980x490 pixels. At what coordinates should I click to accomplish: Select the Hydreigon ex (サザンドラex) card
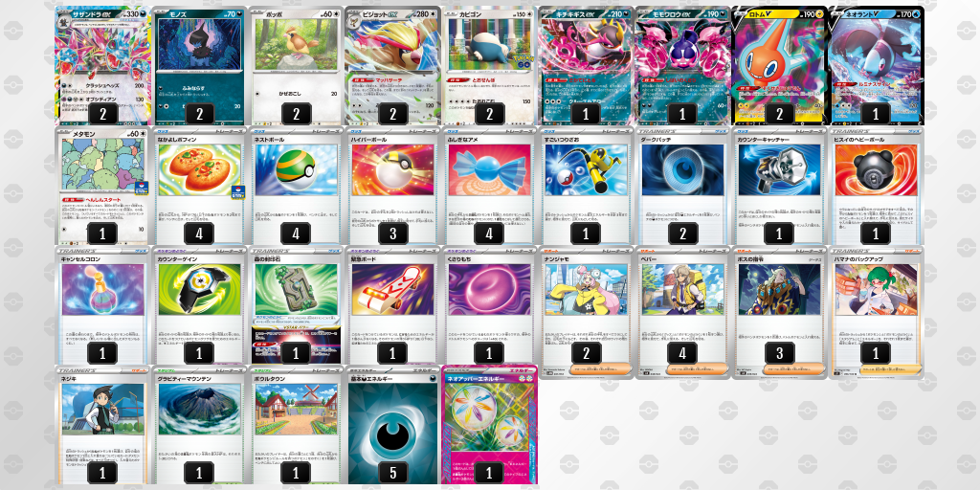[103, 66]
